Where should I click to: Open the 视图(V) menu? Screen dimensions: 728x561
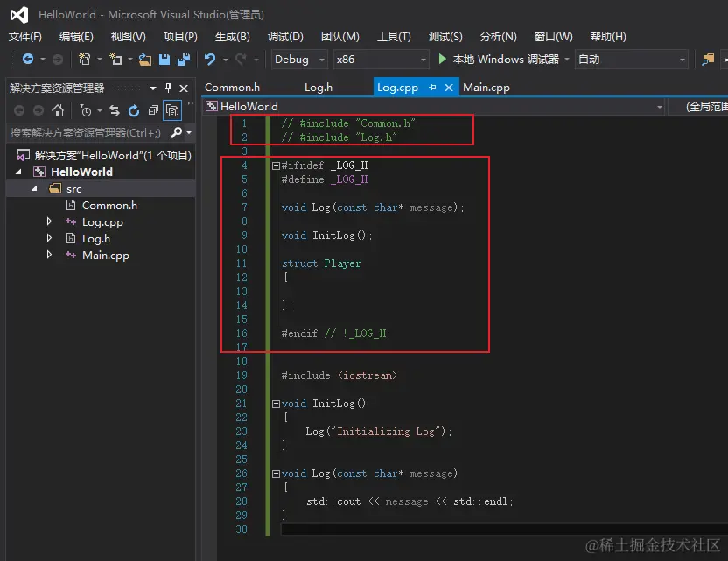tap(128, 37)
